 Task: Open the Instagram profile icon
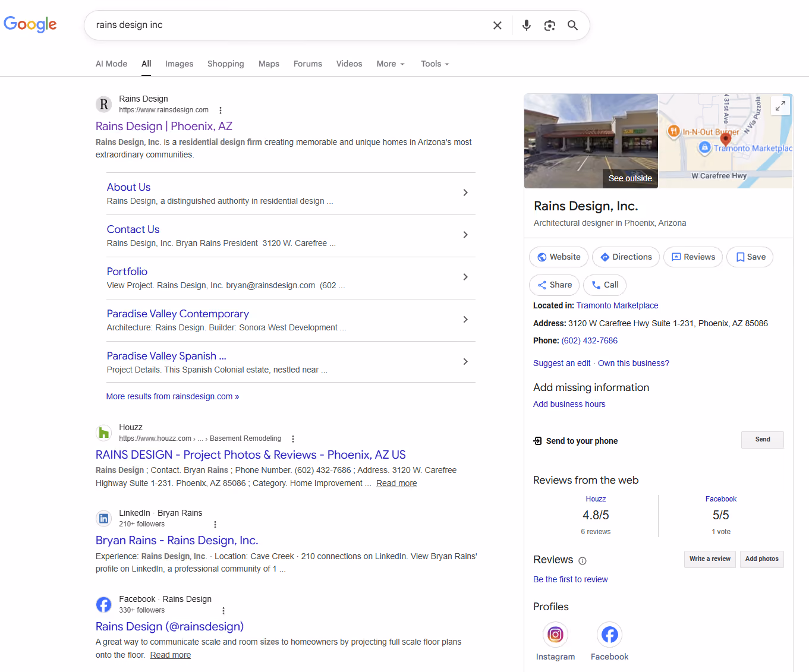(555, 635)
